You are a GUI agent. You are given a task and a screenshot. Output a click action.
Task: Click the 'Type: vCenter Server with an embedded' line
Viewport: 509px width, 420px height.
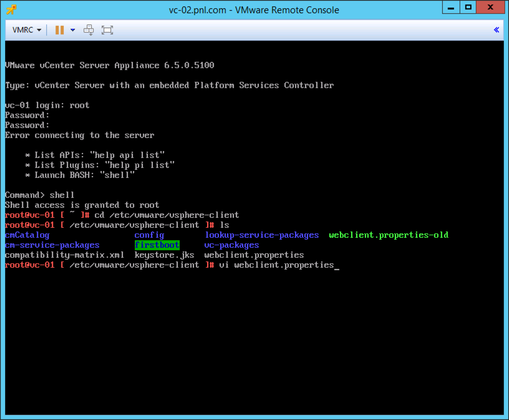[x=169, y=85]
